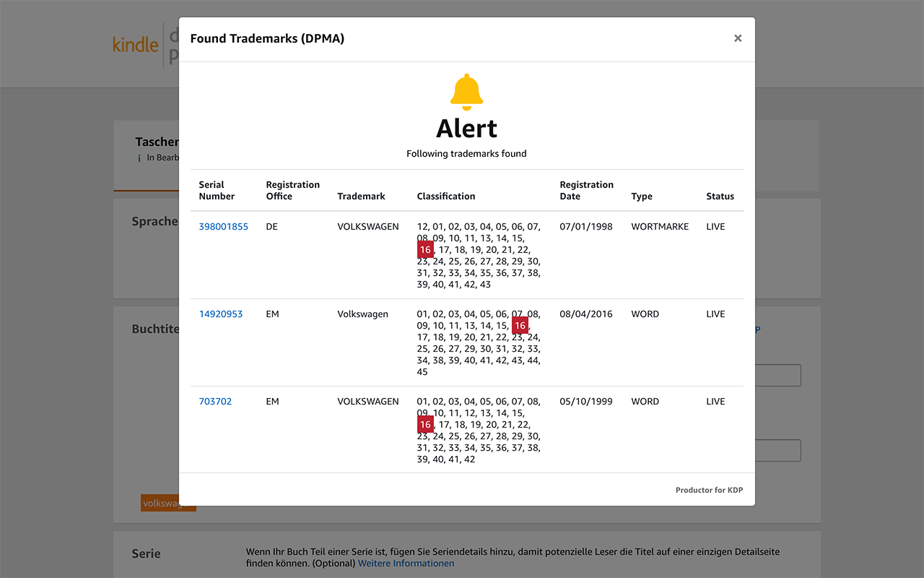The image size is (924, 578).
Task: Click 'Following trademarks found' subtitle
Action: point(466,154)
